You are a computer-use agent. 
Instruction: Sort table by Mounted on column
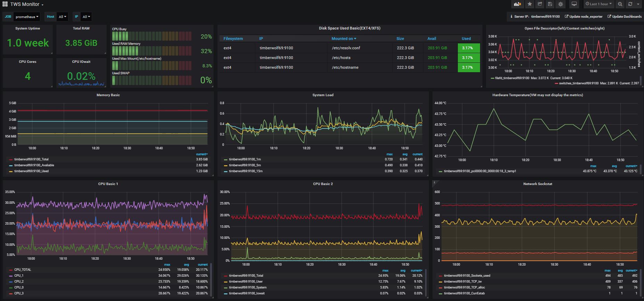(x=344, y=39)
